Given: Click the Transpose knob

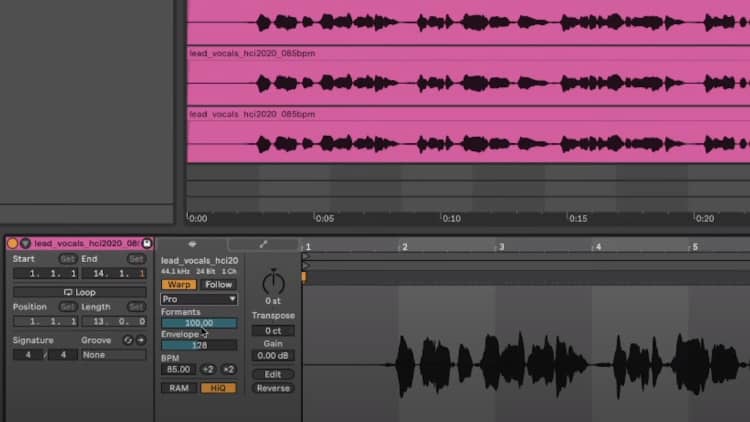Looking at the screenshot, I should [273, 283].
